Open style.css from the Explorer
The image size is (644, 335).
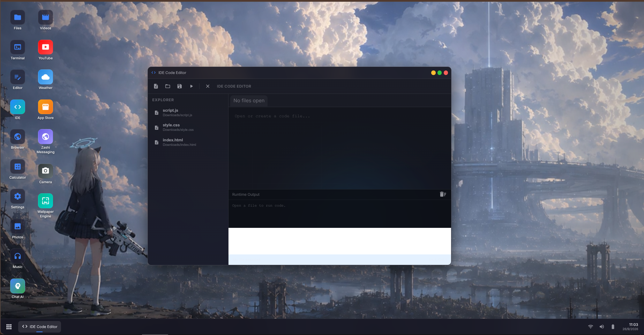188,127
